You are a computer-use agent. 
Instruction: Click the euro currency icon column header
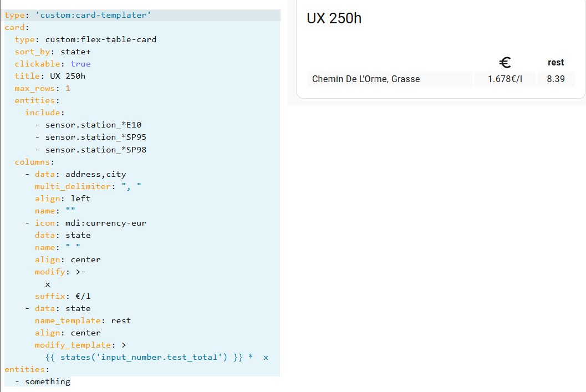pos(505,63)
